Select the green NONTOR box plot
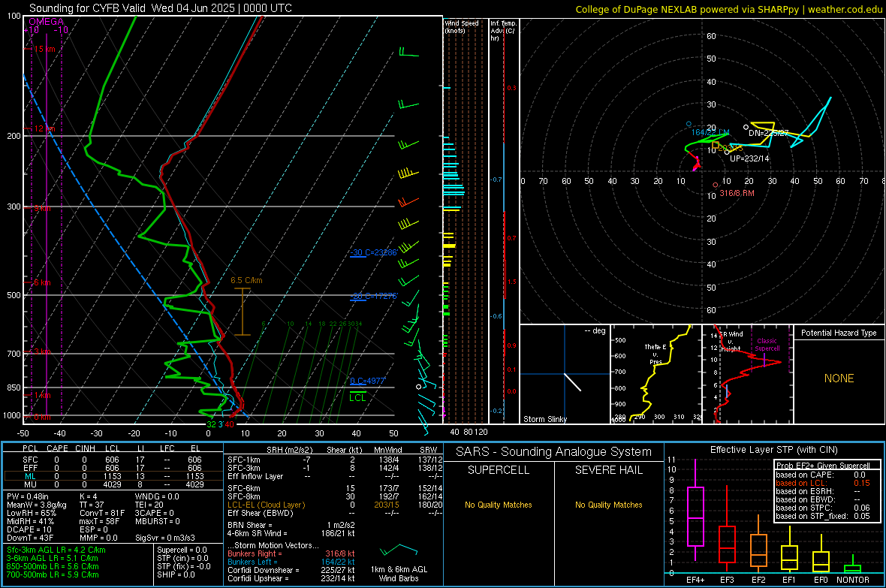This screenshot has width=886, height=588. (x=853, y=565)
